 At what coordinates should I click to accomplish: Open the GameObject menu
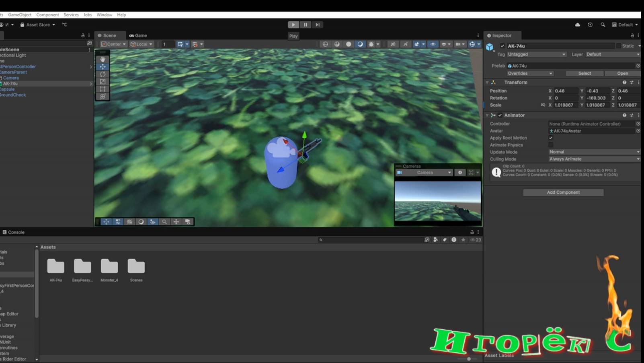click(x=19, y=14)
